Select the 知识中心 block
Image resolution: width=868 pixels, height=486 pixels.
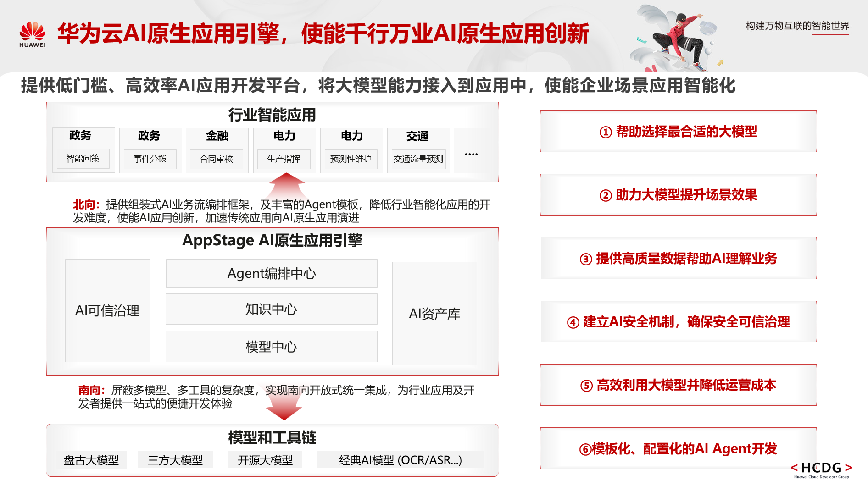click(272, 309)
